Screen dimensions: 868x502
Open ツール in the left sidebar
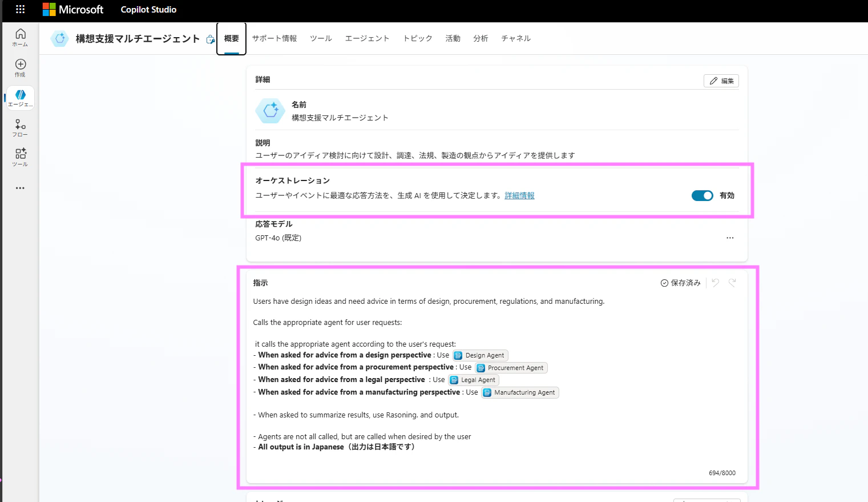tap(20, 158)
